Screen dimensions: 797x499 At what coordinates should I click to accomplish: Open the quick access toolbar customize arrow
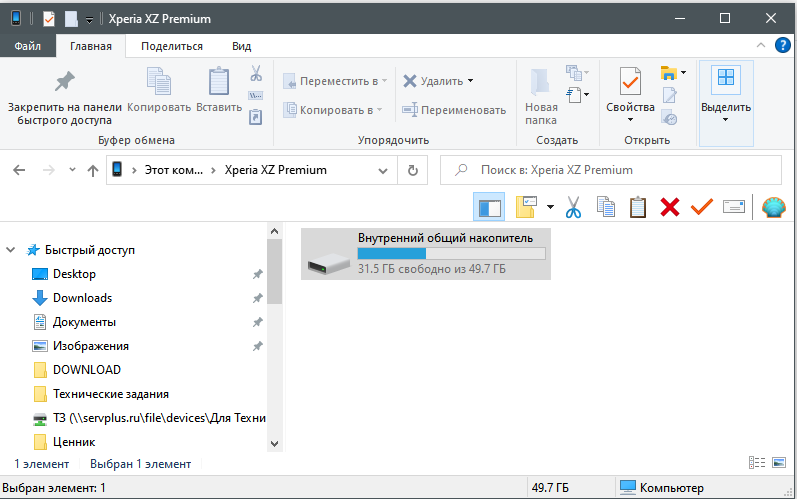(x=89, y=20)
